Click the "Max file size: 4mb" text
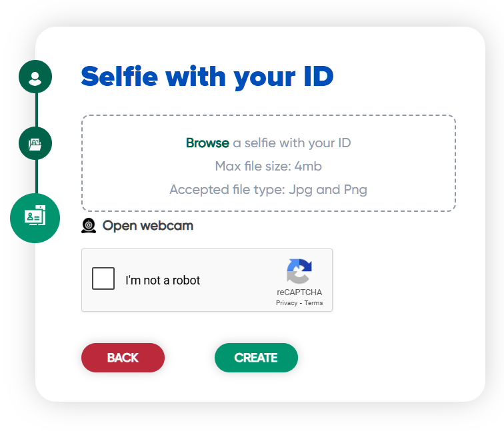Image resolution: width=504 pixels, height=431 pixels. (x=268, y=166)
